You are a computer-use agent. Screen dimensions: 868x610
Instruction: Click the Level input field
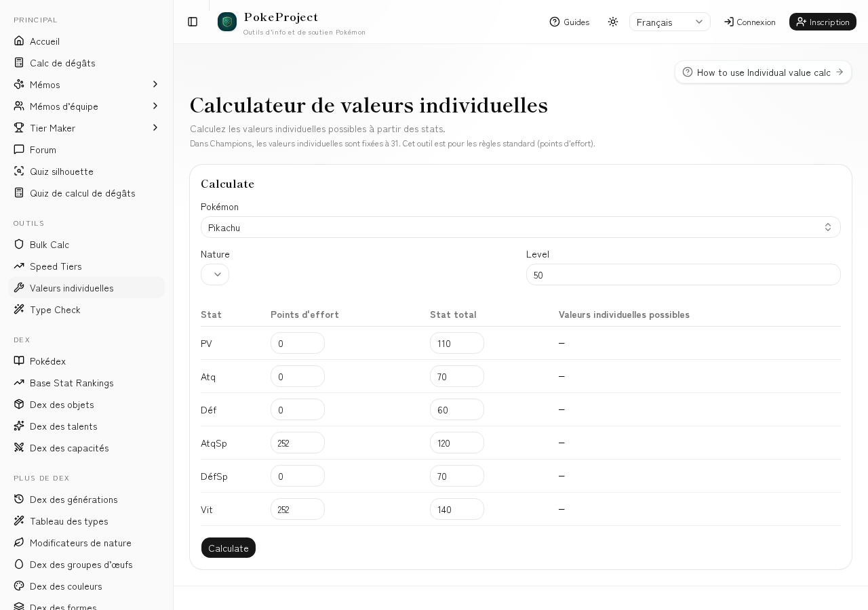pos(684,274)
